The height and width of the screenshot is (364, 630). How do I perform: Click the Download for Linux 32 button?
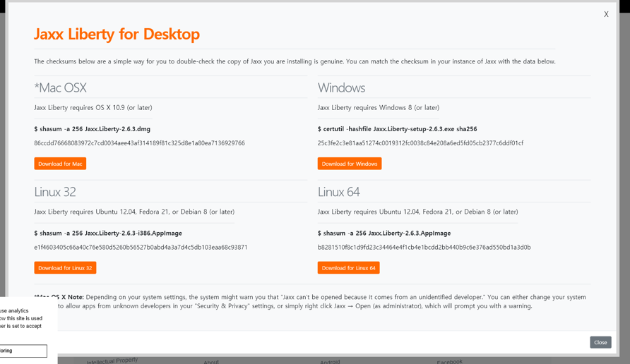tap(65, 267)
